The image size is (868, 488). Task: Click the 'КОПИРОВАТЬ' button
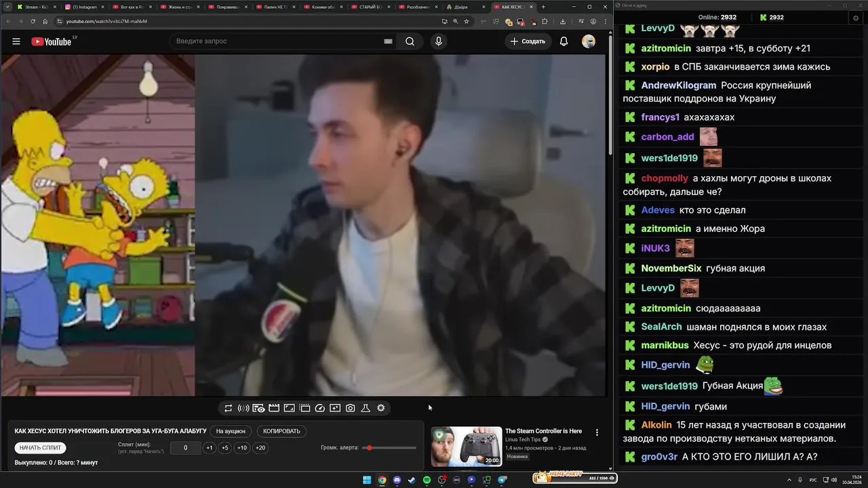pyautogui.click(x=281, y=431)
